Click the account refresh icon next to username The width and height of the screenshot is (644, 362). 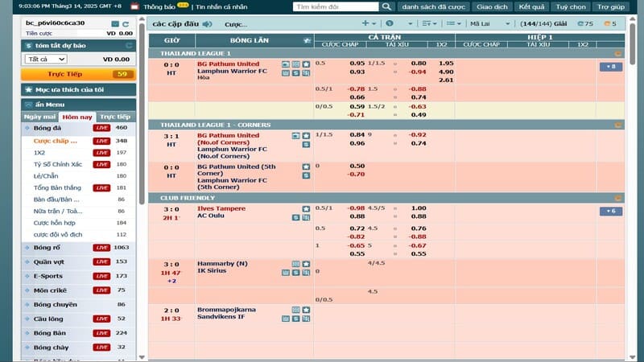(126, 24)
